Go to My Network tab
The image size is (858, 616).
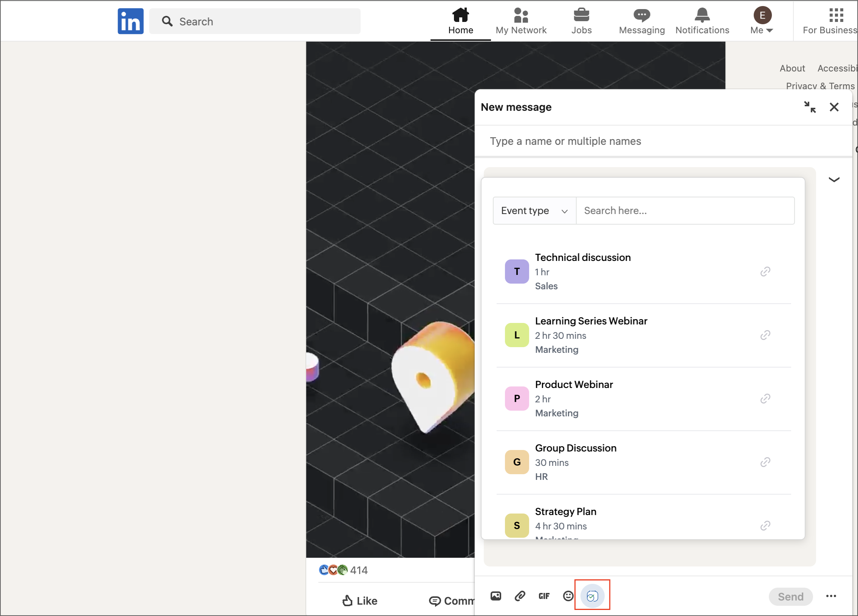point(521,21)
